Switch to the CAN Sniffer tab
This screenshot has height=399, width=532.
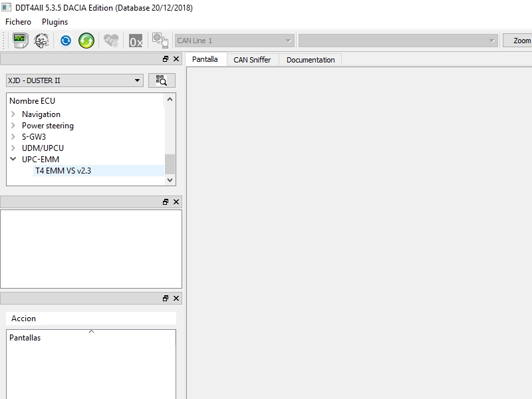pos(252,60)
